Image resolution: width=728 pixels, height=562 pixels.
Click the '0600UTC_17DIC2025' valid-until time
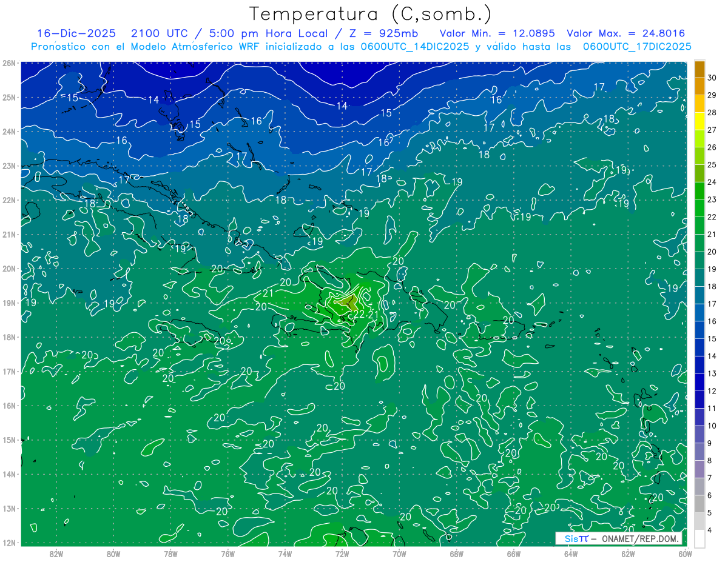[637, 47]
